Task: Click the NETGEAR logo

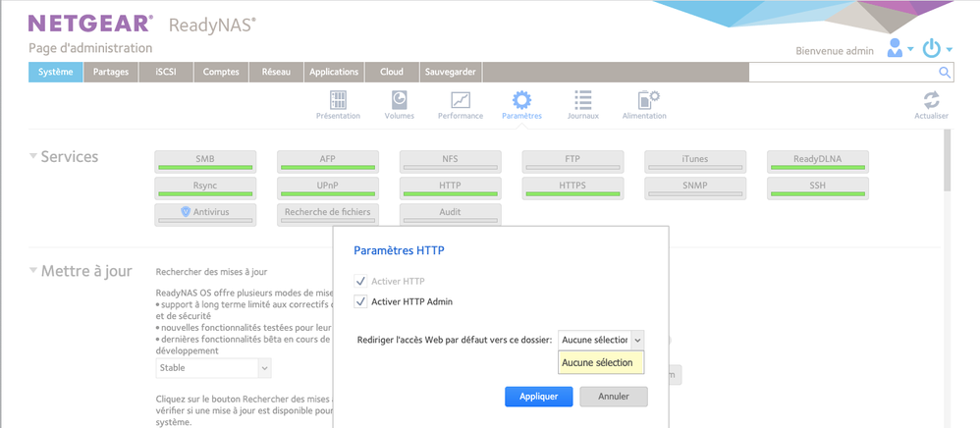Action: 90,24
